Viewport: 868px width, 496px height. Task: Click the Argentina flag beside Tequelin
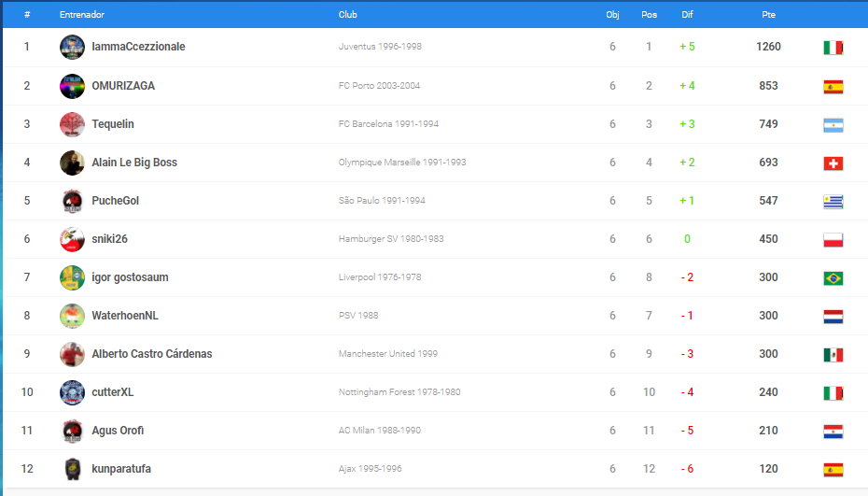(833, 125)
